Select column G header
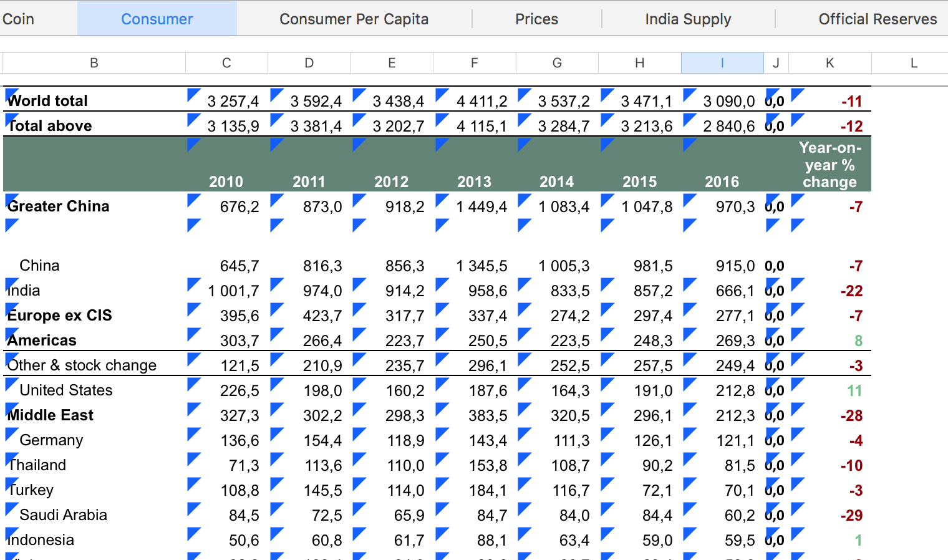 coord(557,63)
